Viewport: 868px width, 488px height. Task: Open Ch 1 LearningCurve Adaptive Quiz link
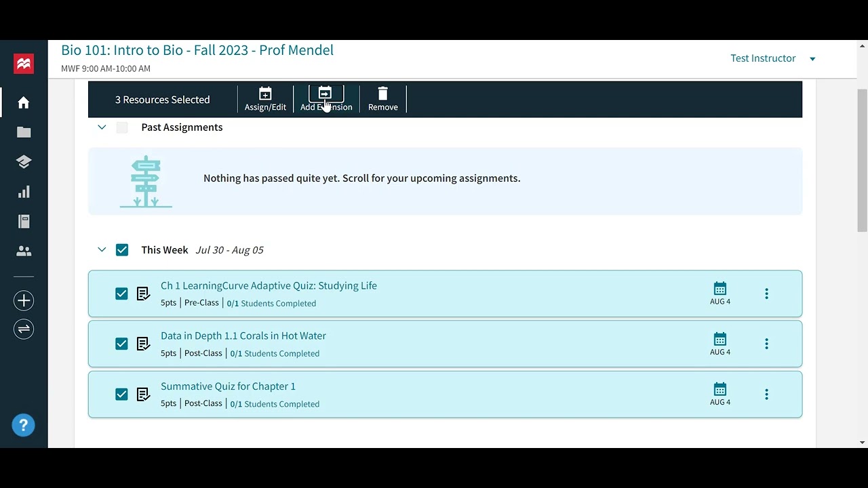269,286
